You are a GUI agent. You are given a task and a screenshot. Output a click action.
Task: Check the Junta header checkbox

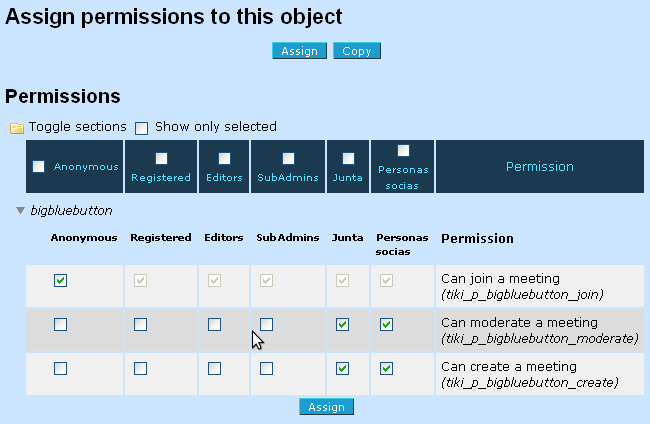(348, 158)
